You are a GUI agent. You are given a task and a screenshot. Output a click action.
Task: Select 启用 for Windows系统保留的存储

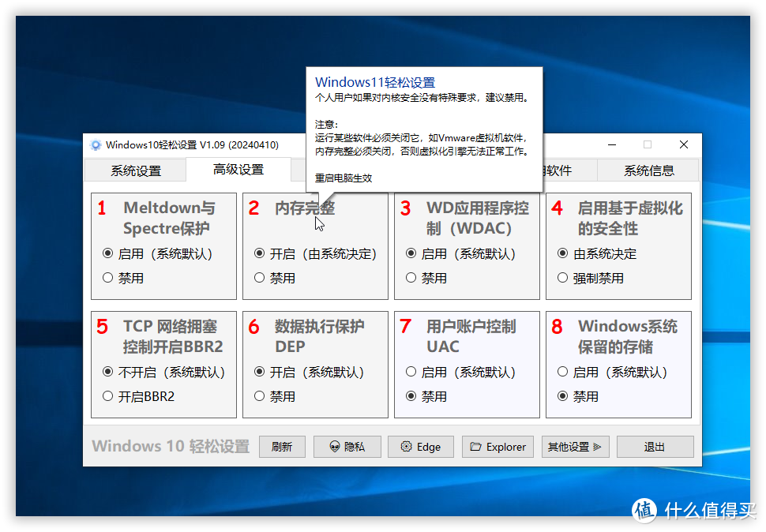563,372
